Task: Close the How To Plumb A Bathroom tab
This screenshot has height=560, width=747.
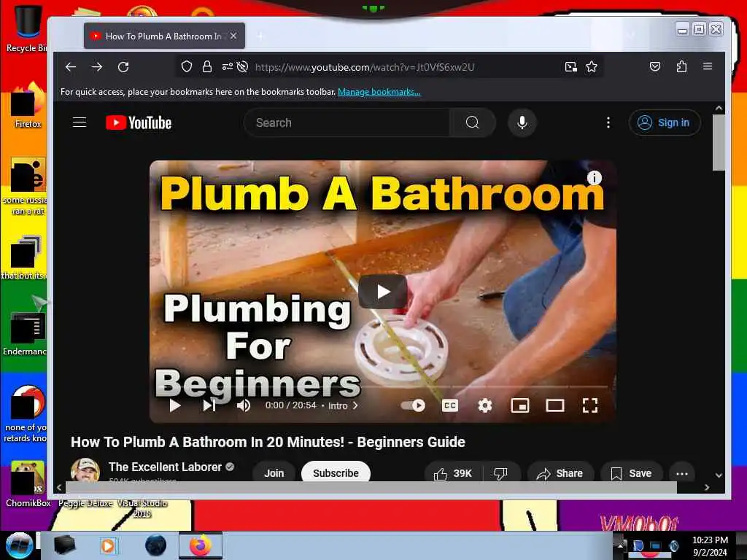Action: (x=233, y=36)
